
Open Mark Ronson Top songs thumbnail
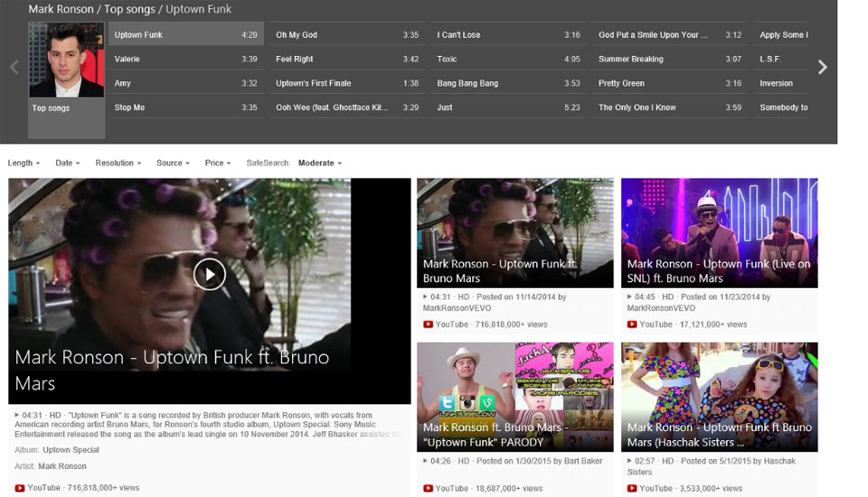[66, 80]
